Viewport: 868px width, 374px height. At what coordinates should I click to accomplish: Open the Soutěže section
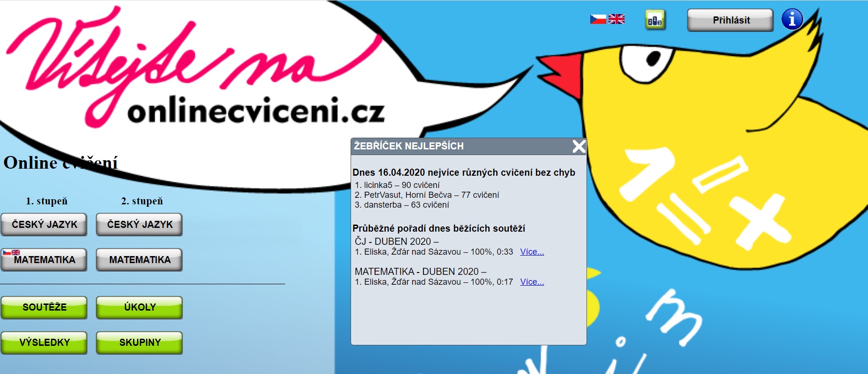click(x=44, y=307)
